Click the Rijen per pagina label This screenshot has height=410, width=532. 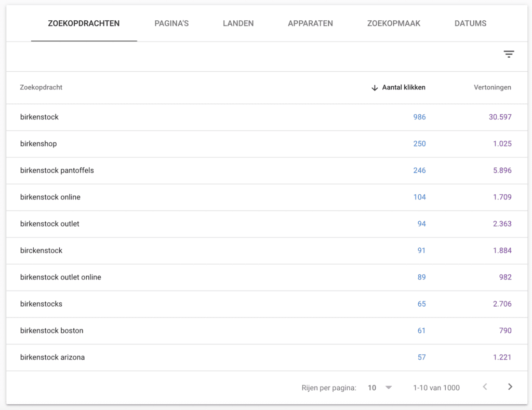point(329,388)
